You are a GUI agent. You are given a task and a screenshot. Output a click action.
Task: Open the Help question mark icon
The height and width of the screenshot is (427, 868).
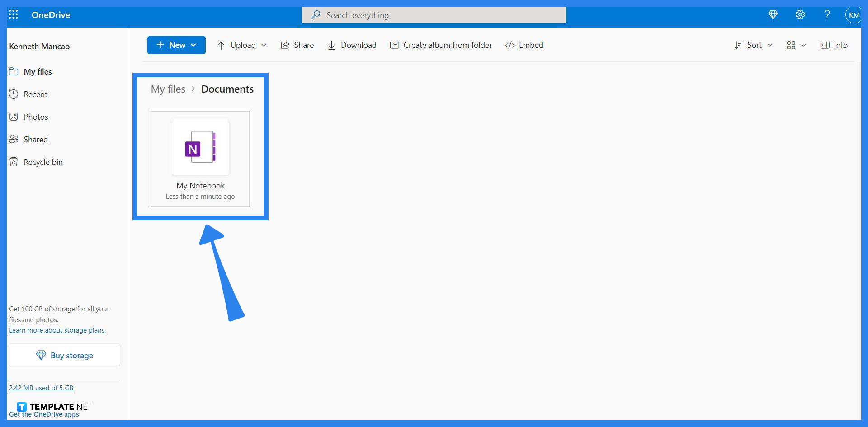tap(827, 14)
